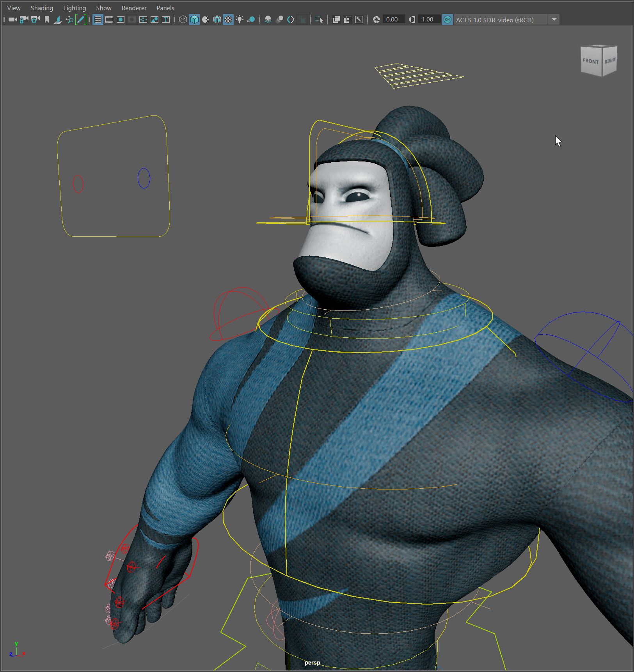Toggle the Lock Camera icon

(24, 20)
